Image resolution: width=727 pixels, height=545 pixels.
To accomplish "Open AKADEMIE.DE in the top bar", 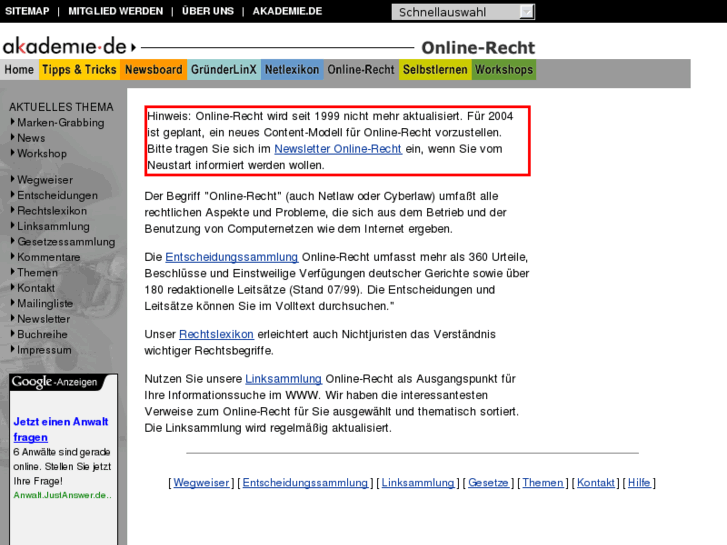I will tap(287, 11).
